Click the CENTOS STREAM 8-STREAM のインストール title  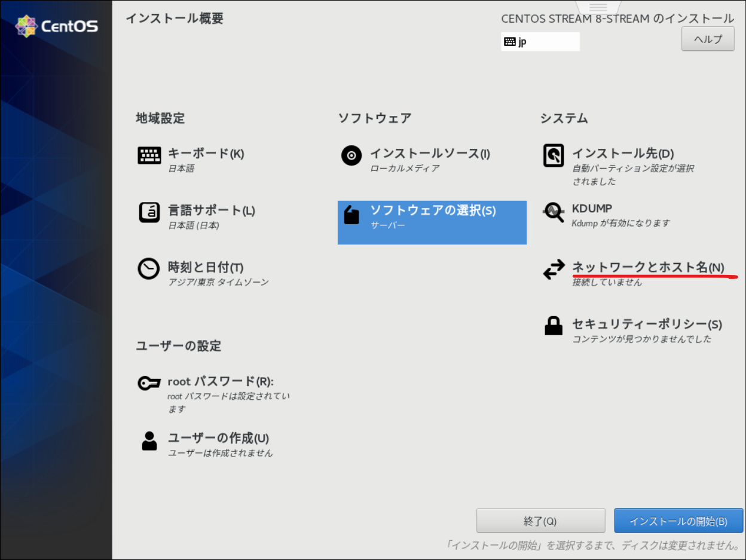[617, 19]
